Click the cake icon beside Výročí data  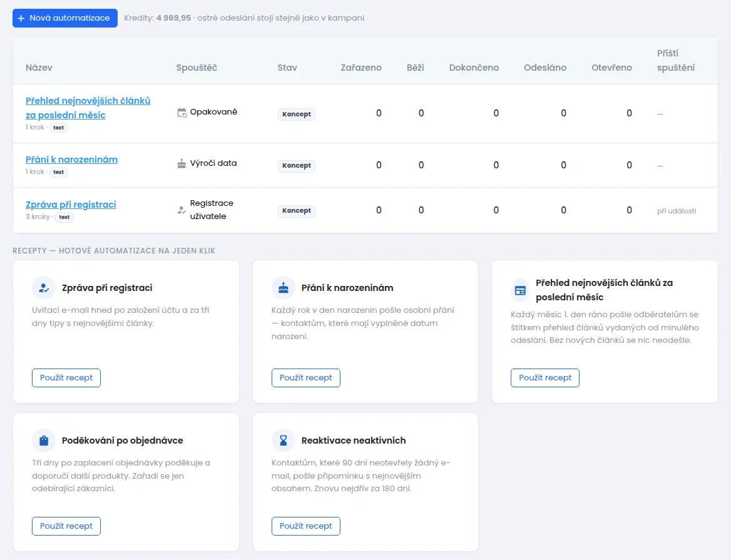click(182, 163)
